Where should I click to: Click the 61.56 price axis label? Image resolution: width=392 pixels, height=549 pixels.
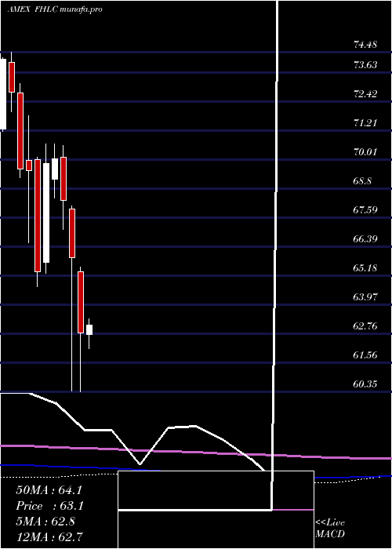(365, 355)
